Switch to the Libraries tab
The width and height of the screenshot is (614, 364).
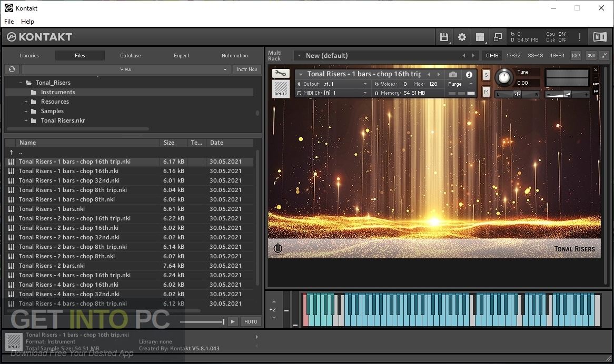pos(29,56)
